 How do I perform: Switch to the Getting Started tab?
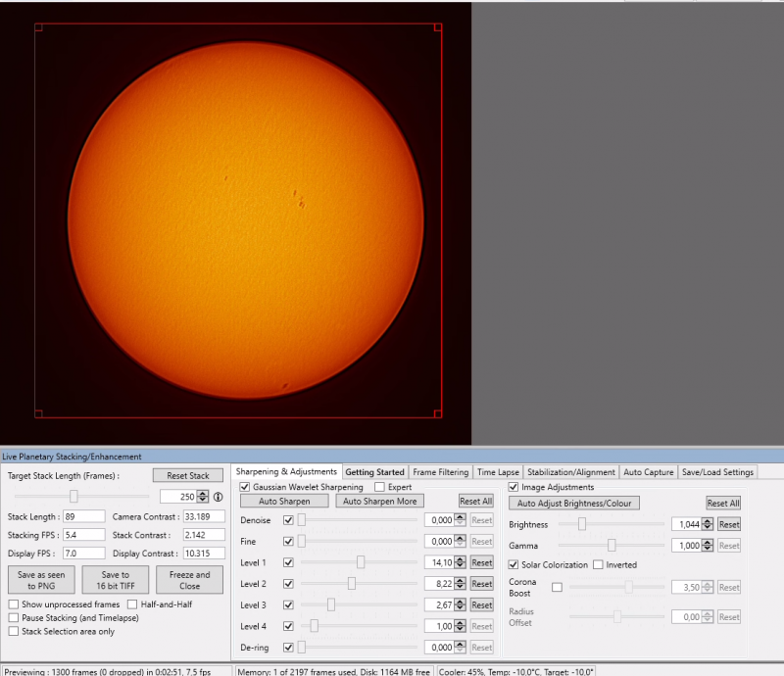click(374, 472)
